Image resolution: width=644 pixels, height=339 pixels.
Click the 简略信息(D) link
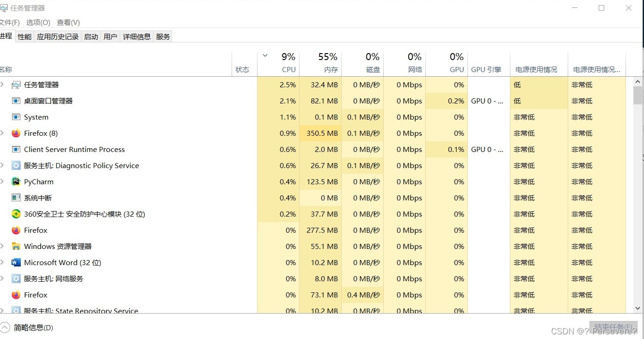[x=33, y=327]
